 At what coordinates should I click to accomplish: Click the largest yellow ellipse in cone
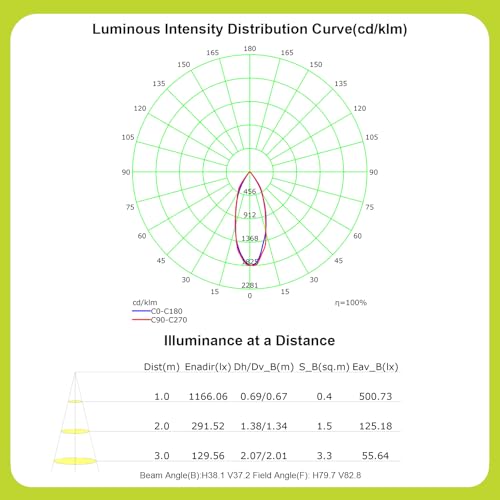75,461
